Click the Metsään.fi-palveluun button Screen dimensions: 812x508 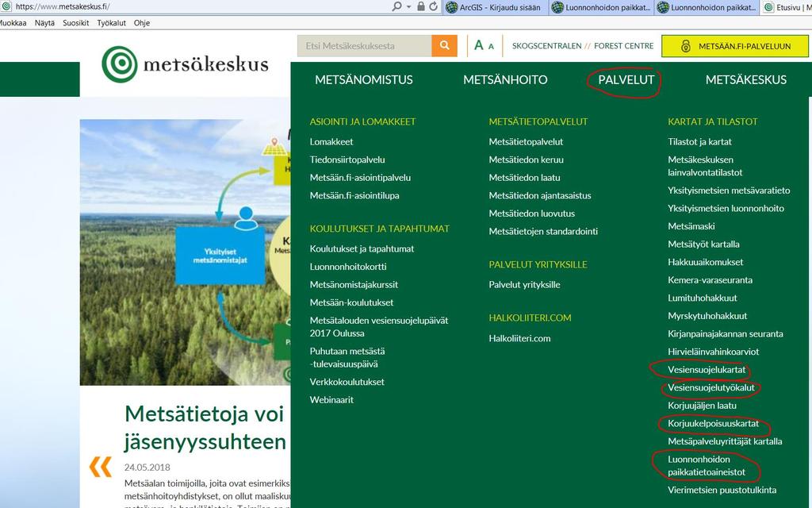point(735,46)
